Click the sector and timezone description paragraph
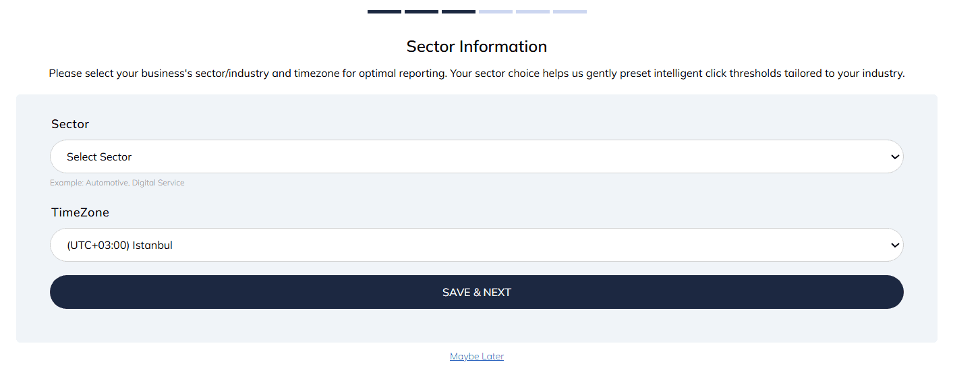This screenshot has width=980, height=379. click(476, 73)
